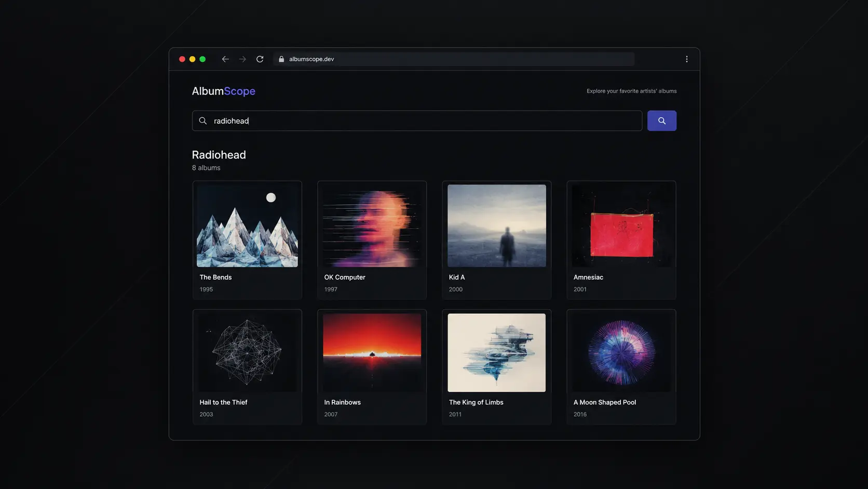Click the year '2011' under The King of Limbs
Screen dimensions: 868x489
pos(455,415)
